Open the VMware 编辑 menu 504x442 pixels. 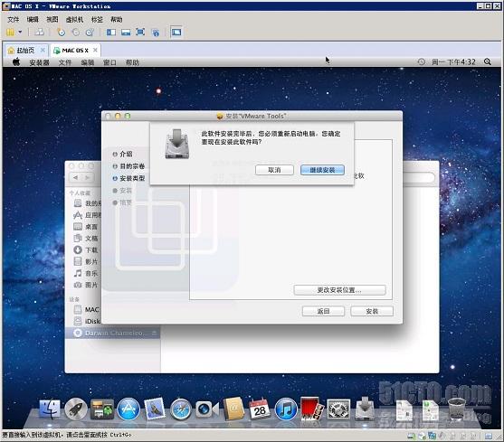coord(33,20)
